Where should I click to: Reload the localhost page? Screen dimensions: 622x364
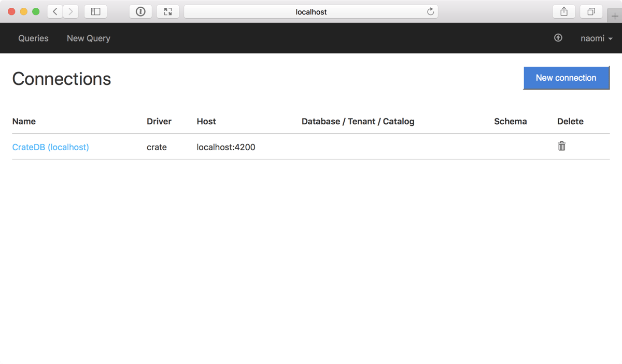(x=430, y=11)
